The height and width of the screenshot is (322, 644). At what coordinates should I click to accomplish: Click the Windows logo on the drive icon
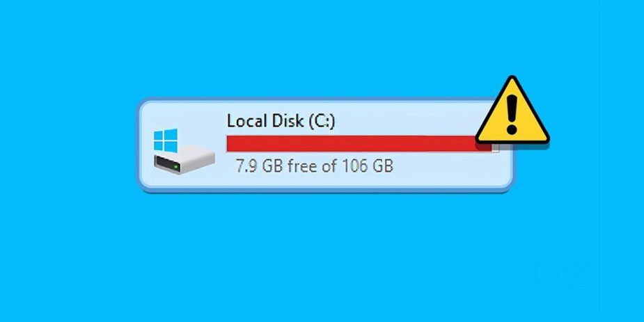[166, 140]
